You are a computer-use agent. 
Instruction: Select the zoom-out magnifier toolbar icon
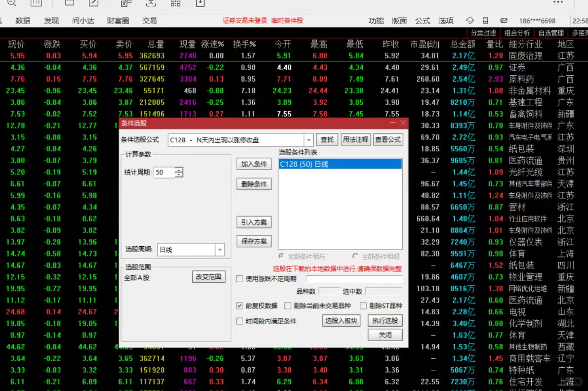11,4
